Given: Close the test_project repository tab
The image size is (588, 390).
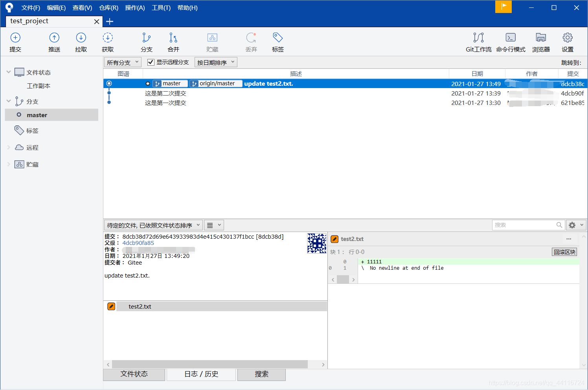Looking at the screenshot, I should [x=97, y=22].
